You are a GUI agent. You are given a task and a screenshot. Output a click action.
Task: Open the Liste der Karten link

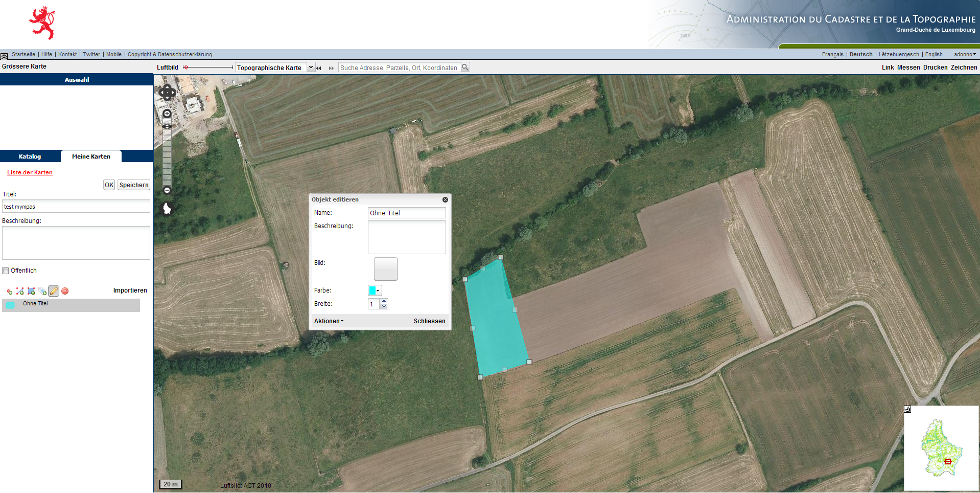[30, 172]
